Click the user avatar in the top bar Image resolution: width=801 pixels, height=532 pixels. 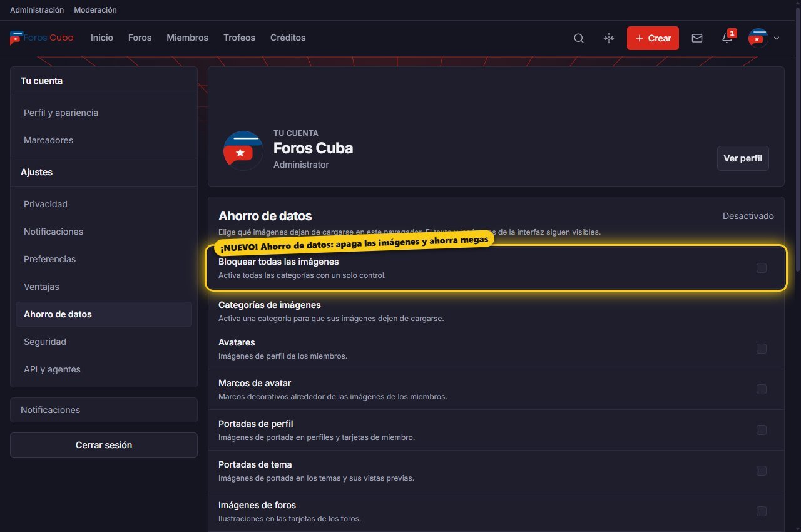coord(758,38)
